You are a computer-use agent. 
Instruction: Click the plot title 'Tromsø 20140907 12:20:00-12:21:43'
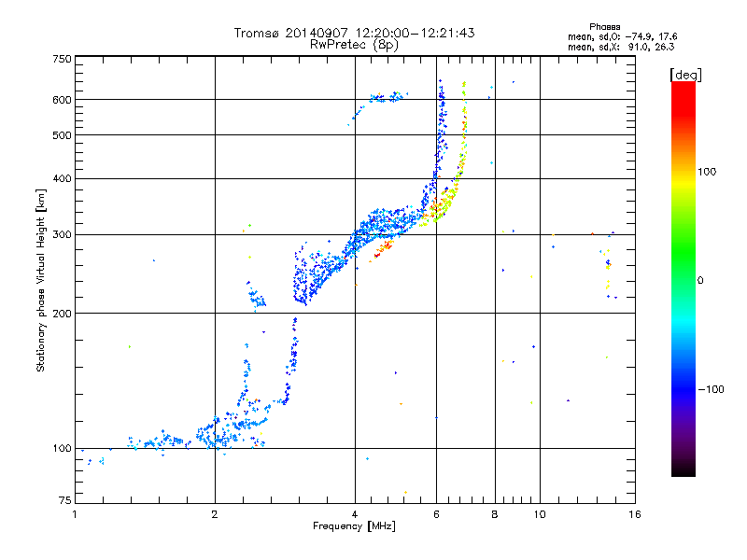(x=354, y=33)
